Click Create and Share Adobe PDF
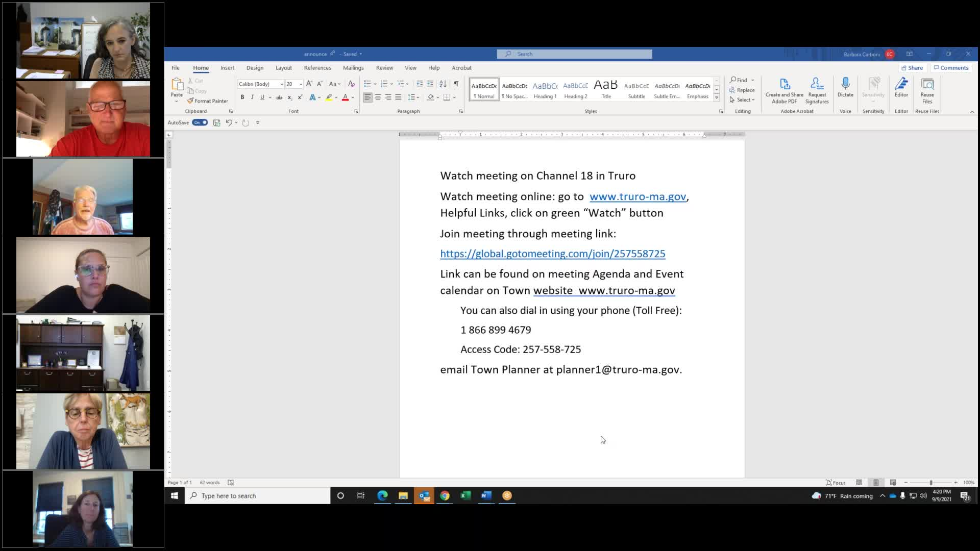The image size is (980, 551). click(x=784, y=90)
